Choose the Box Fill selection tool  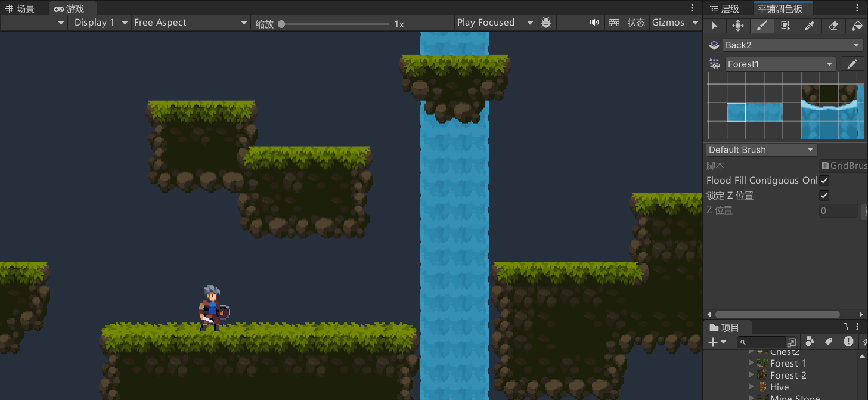click(786, 26)
